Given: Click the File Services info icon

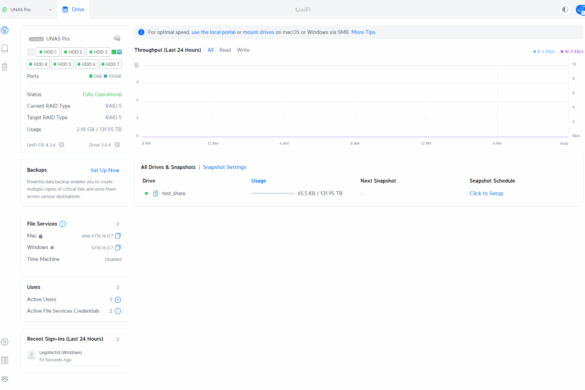Looking at the screenshot, I should coord(63,224).
